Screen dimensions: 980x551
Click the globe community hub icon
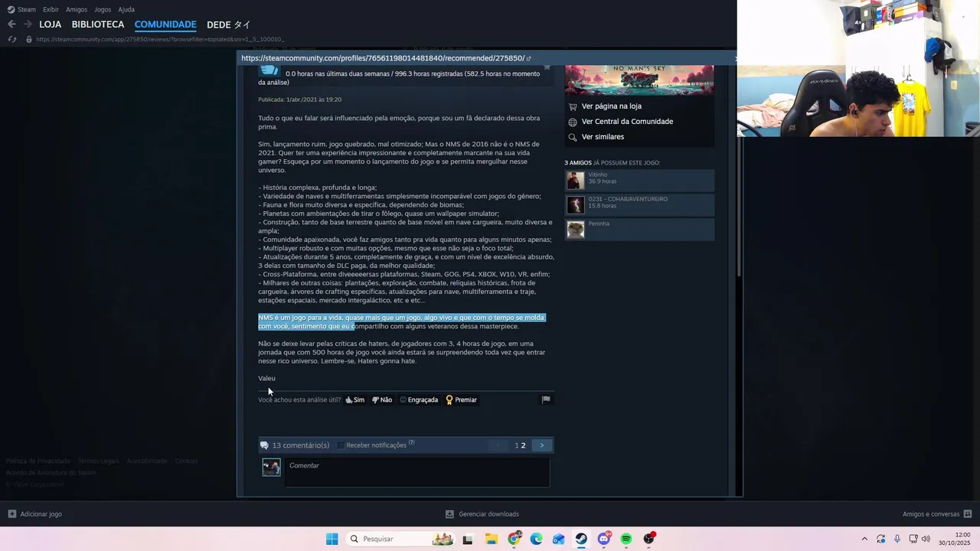pos(573,122)
